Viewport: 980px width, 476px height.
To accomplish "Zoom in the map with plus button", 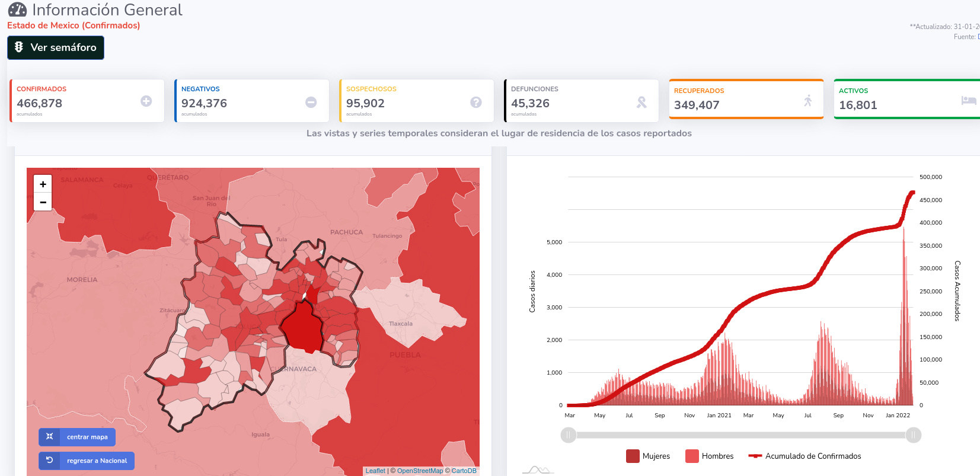I will click(43, 184).
